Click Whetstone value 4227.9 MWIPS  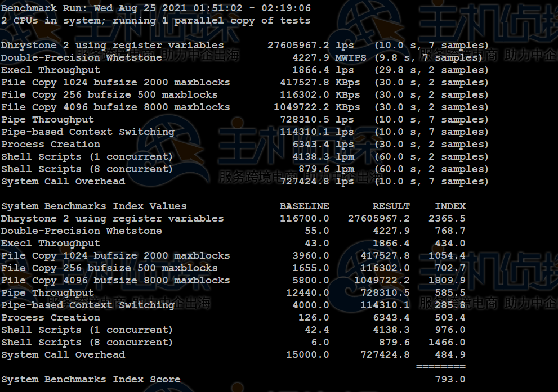[x=329, y=58]
